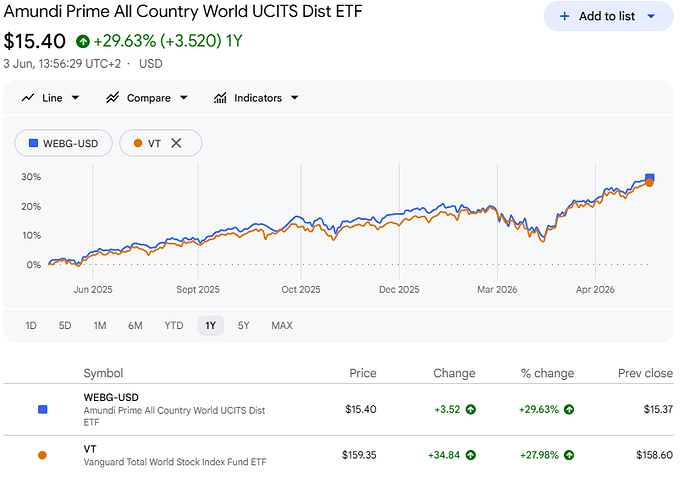Click the large $15.40 headline price
This screenshot has height=483, width=690.
[34, 41]
